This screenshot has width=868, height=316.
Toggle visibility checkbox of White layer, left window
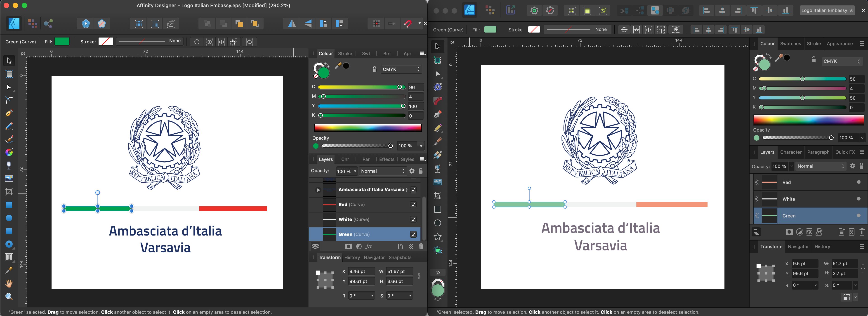click(x=413, y=219)
